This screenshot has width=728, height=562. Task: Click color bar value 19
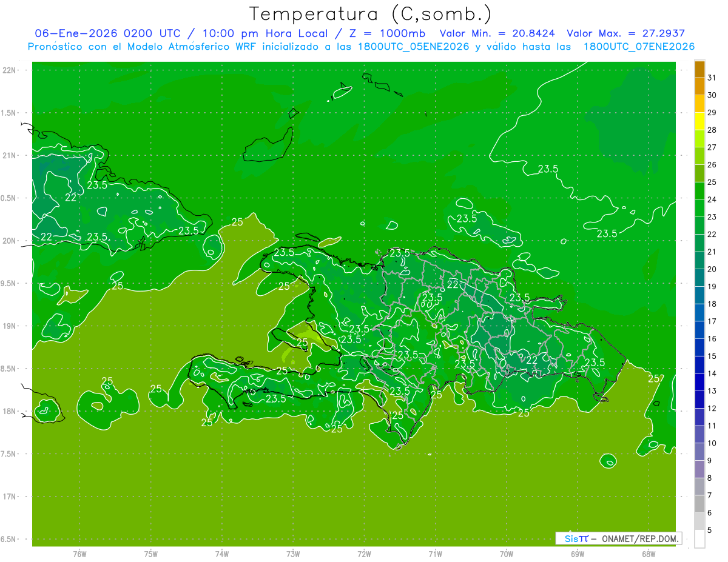(712, 287)
